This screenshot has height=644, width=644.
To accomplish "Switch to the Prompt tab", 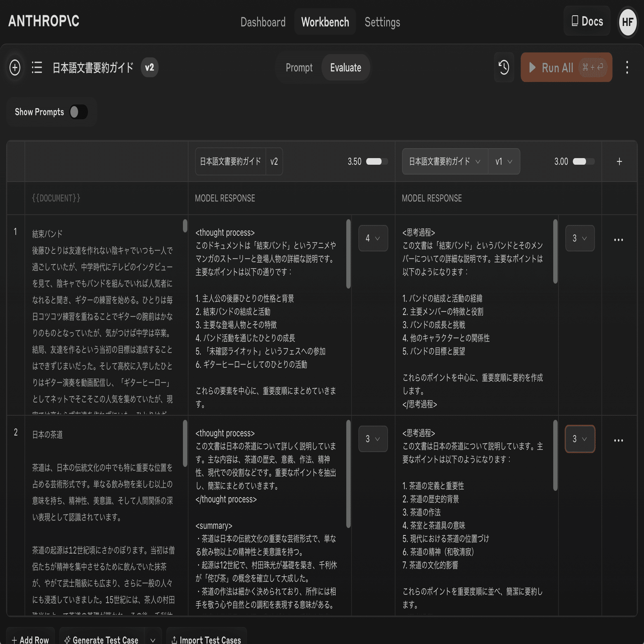I will 299,67.
